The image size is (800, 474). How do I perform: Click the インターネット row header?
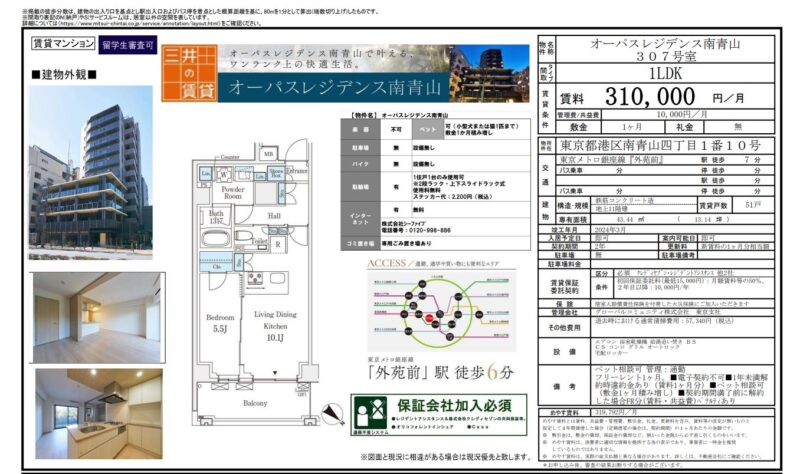(x=360, y=219)
